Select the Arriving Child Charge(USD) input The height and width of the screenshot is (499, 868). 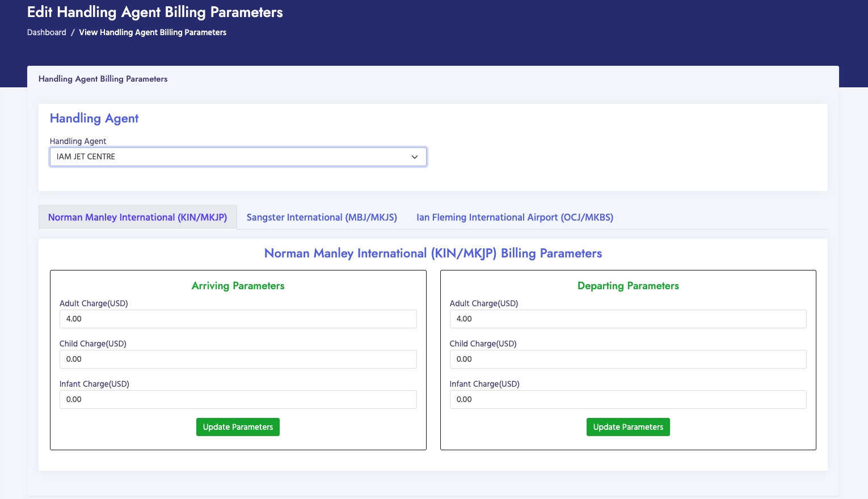point(238,359)
